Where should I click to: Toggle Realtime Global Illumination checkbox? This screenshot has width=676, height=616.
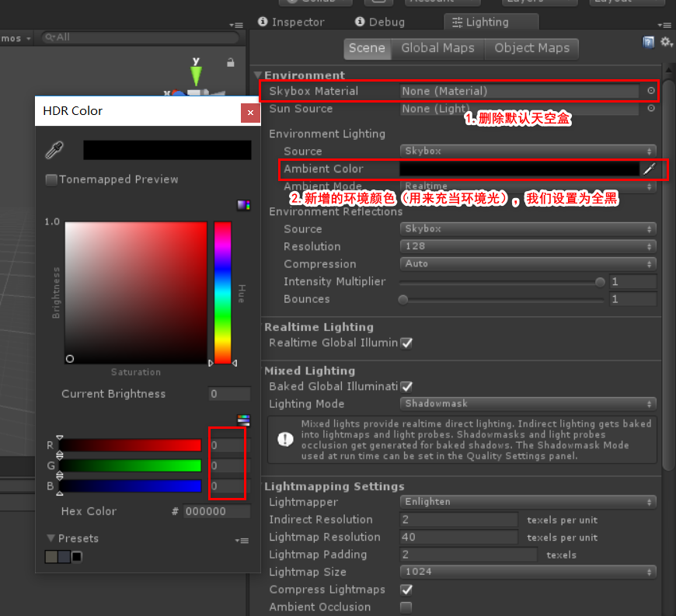(x=406, y=343)
